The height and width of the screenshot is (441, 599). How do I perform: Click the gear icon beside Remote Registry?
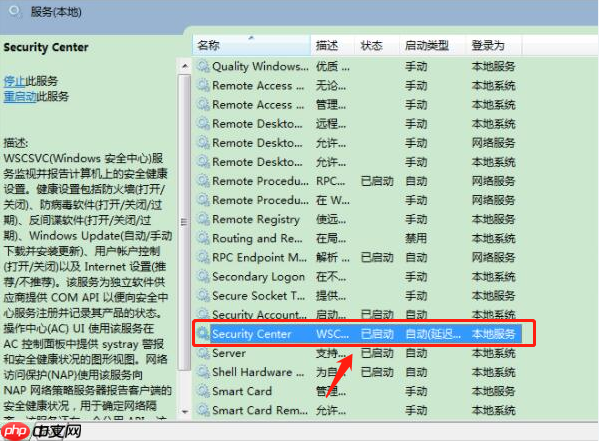203,219
